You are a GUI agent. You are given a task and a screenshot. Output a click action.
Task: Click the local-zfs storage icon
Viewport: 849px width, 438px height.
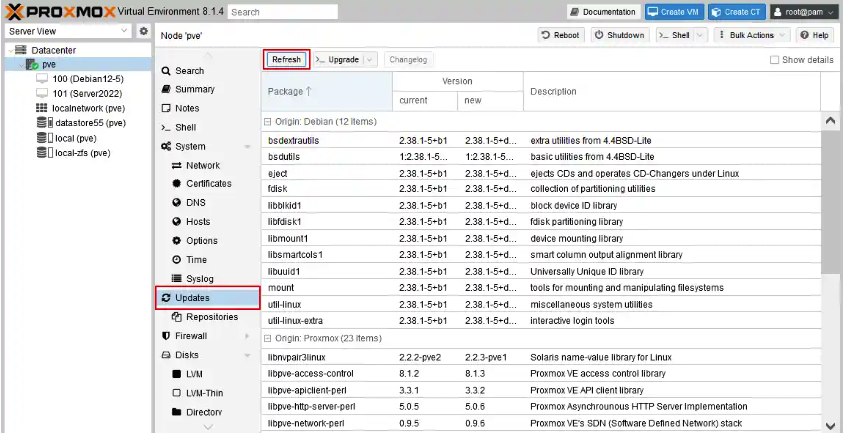tap(45, 153)
